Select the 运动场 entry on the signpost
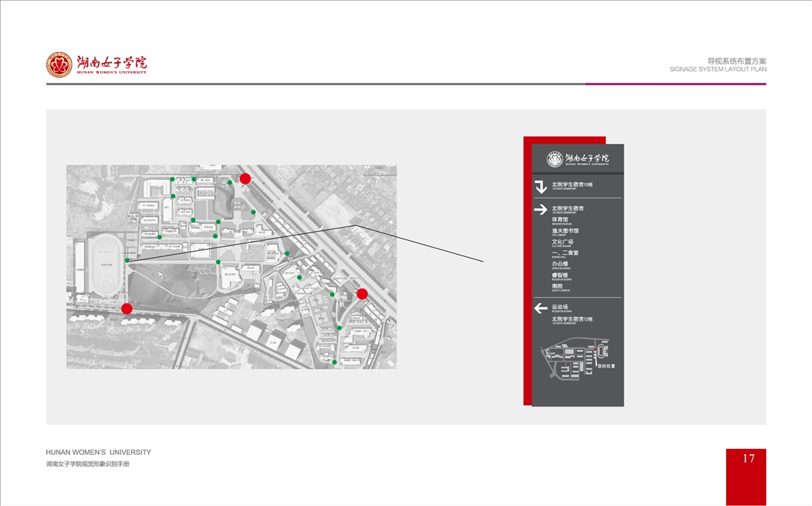The width and height of the screenshot is (812, 506). coord(560,307)
